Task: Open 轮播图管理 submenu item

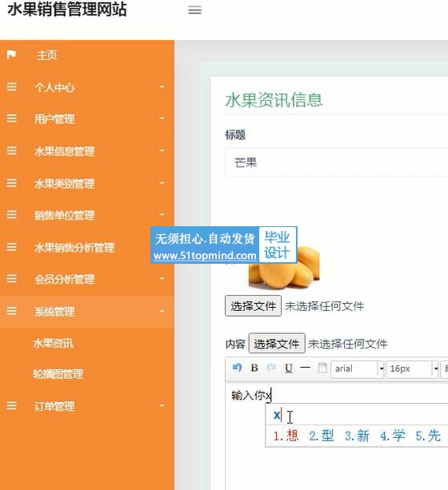Action: (x=58, y=374)
